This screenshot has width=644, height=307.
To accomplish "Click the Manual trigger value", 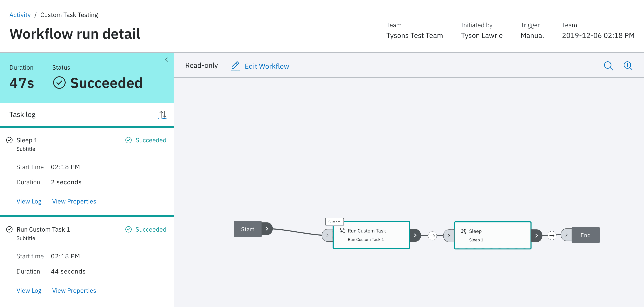I will click(532, 35).
